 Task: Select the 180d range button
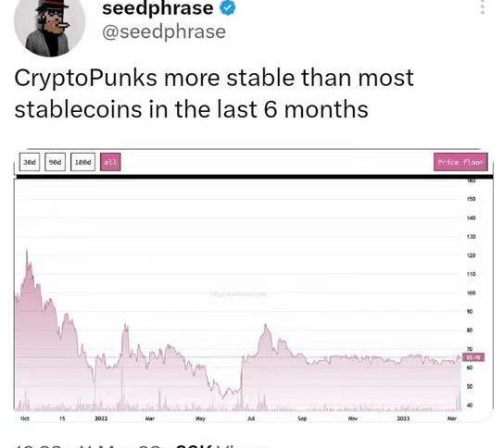tap(82, 162)
